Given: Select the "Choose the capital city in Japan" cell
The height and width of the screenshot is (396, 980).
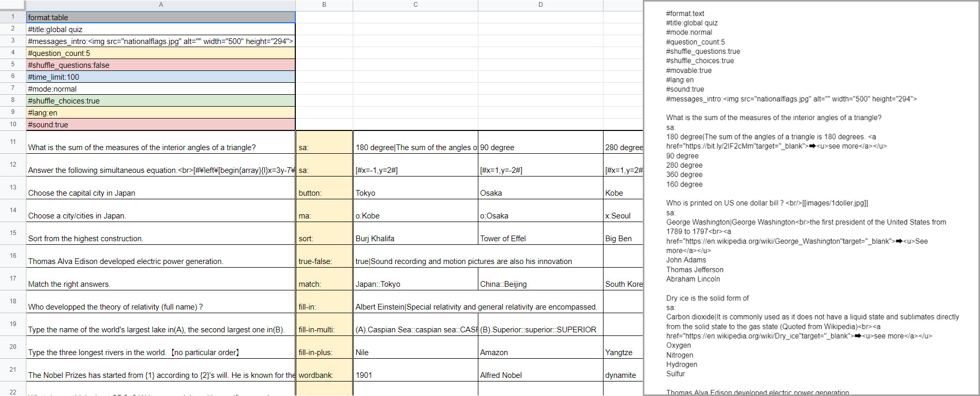Looking at the screenshot, I should (x=160, y=193).
